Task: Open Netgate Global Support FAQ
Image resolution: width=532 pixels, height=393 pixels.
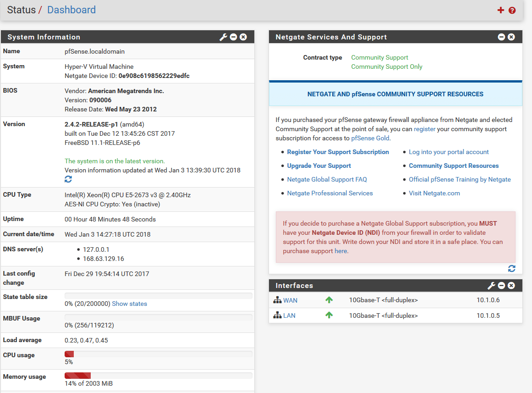Action: coord(327,179)
